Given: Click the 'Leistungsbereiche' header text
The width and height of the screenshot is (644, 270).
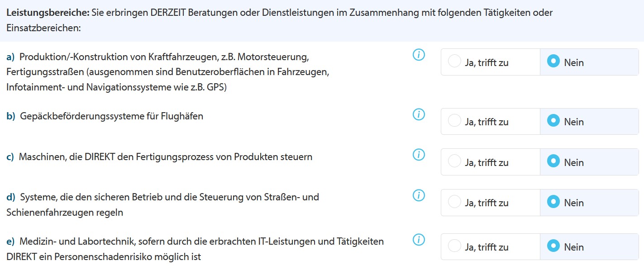Looking at the screenshot, I should (48, 13).
